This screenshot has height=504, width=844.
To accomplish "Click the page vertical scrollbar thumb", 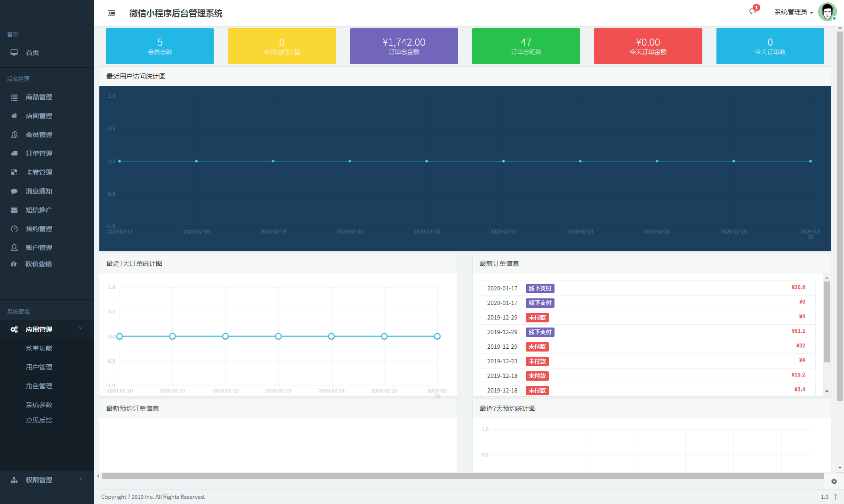I will [x=840, y=216].
